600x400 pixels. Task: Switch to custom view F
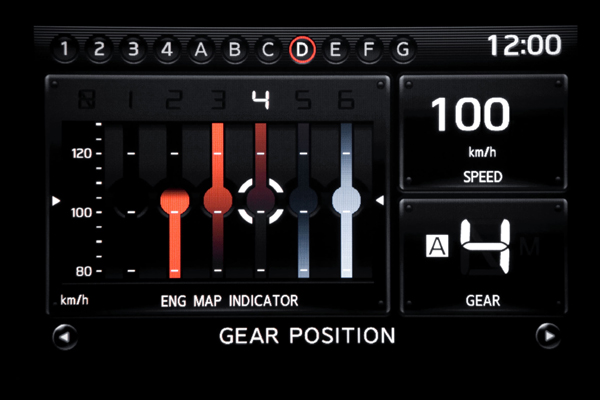tap(369, 49)
